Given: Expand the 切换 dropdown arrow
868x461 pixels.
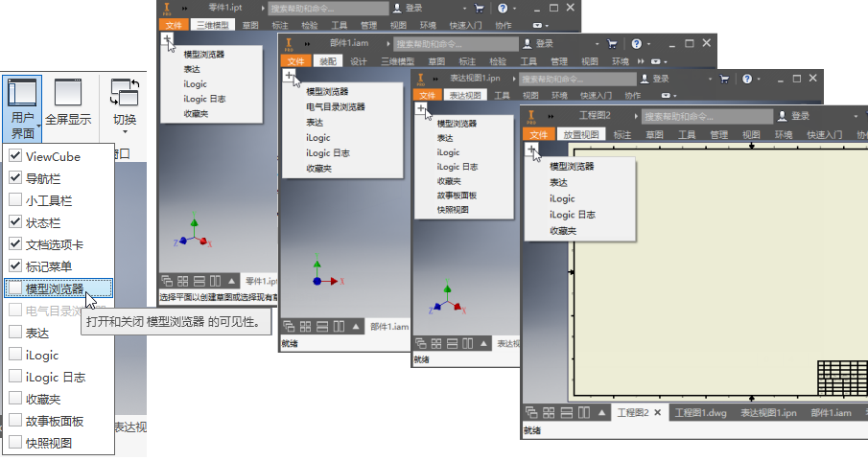Looking at the screenshot, I should point(125,131).
